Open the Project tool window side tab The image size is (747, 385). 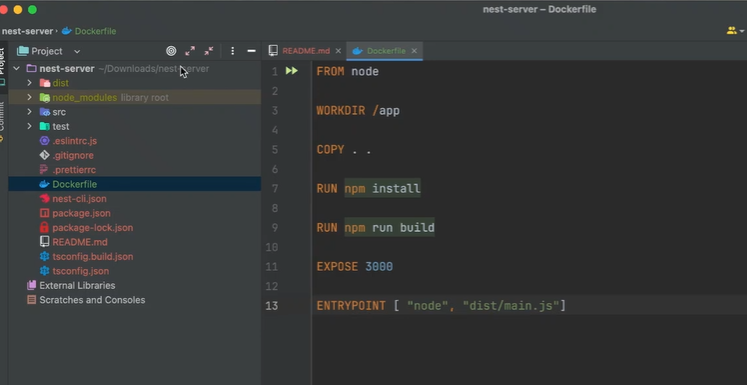point(2,67)
